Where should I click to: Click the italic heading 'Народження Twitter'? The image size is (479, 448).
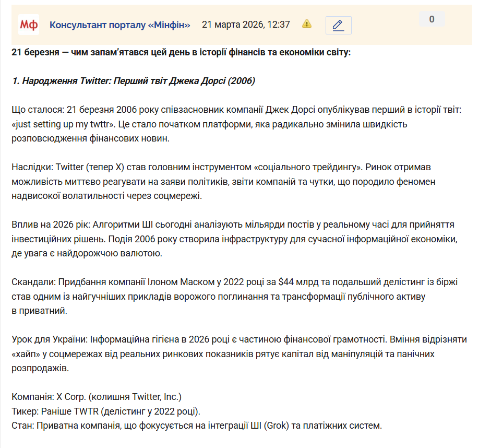pos(134,81)
